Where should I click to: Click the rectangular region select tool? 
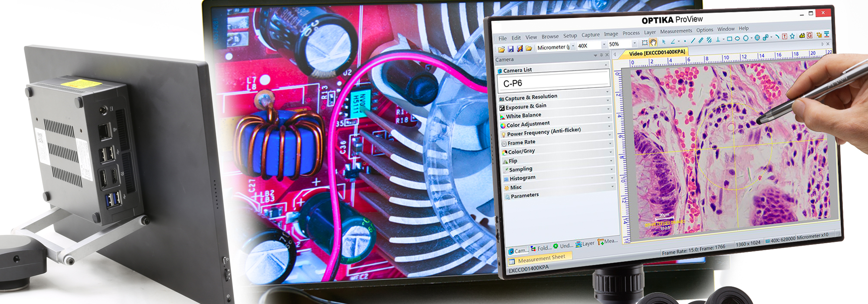[x=644, y=43]
